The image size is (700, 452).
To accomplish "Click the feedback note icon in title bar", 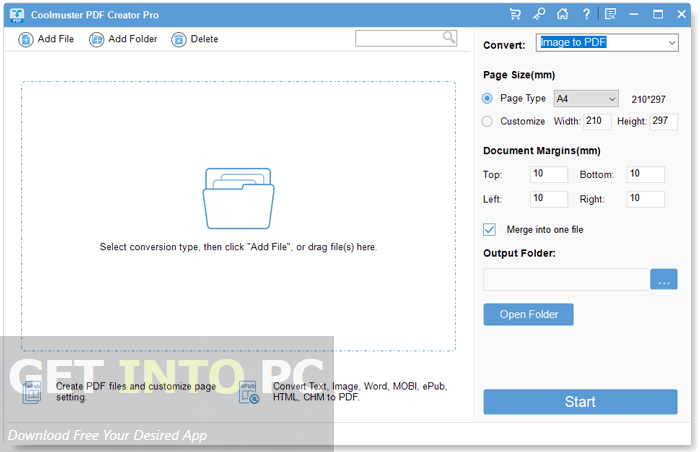I will [x=610, y=14].
